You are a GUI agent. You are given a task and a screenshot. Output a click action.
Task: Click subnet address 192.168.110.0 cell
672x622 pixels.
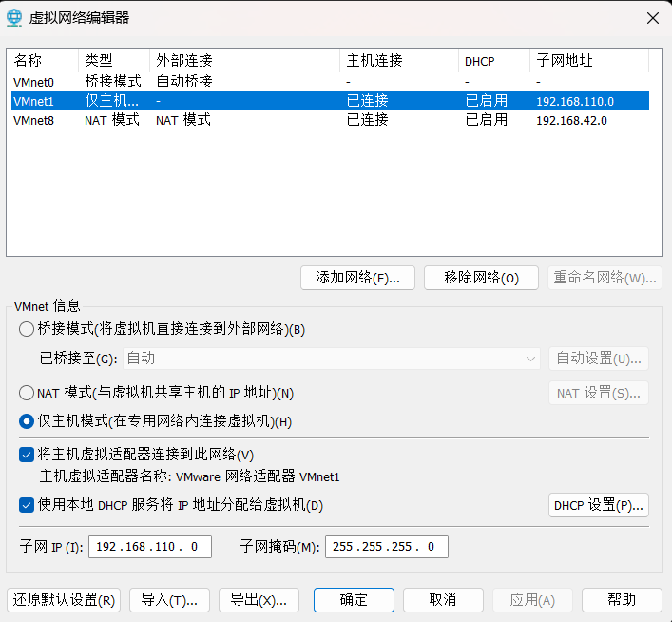(x=575, y=101)
